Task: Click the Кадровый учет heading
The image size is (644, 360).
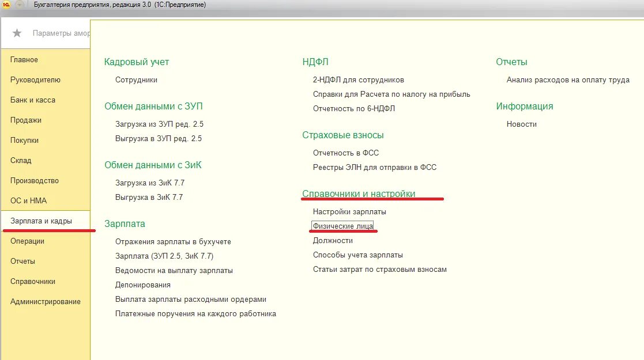Action: 137,62
